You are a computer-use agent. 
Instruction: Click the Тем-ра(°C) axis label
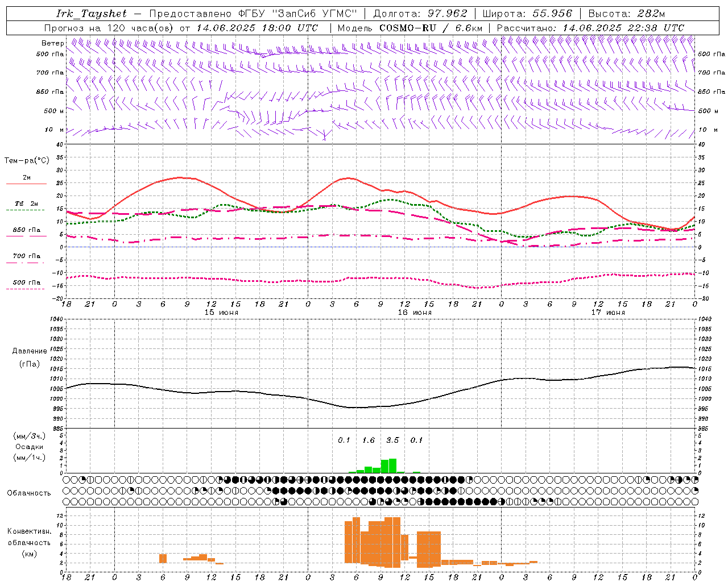tap(27, 161)
